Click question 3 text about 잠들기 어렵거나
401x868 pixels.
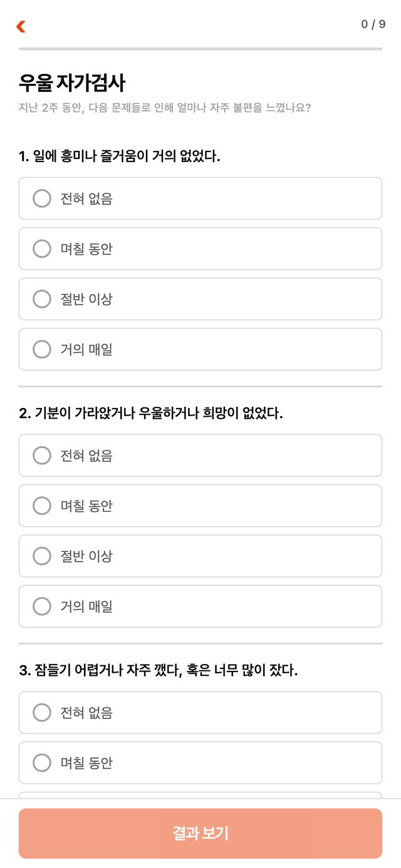tap(159, 670)
